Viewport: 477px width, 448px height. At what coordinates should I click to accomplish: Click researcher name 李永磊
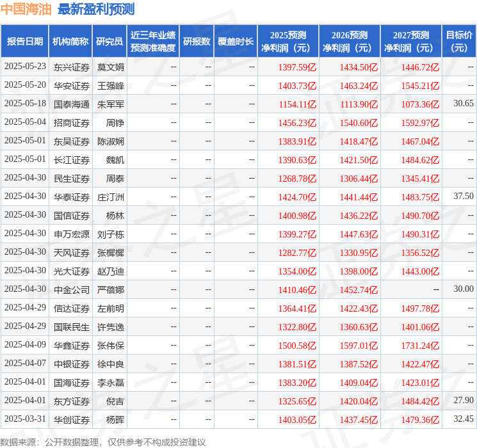tap(110, 382)
